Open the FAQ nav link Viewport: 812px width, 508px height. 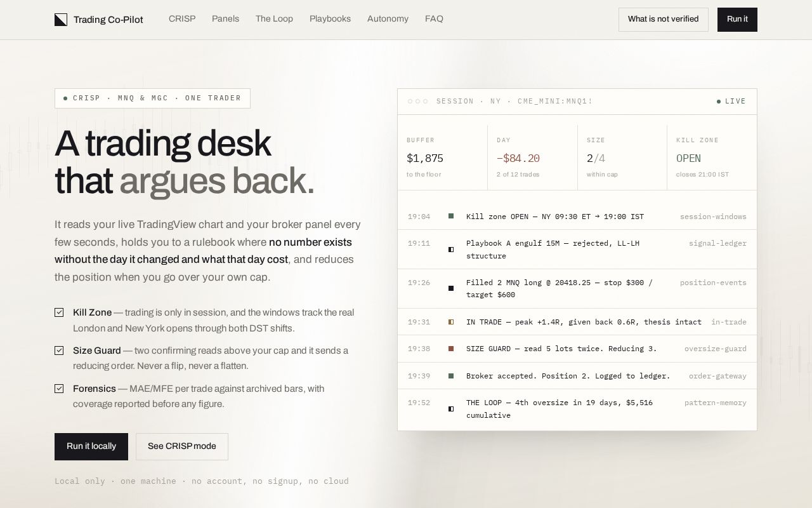click(x=434, y=19)
